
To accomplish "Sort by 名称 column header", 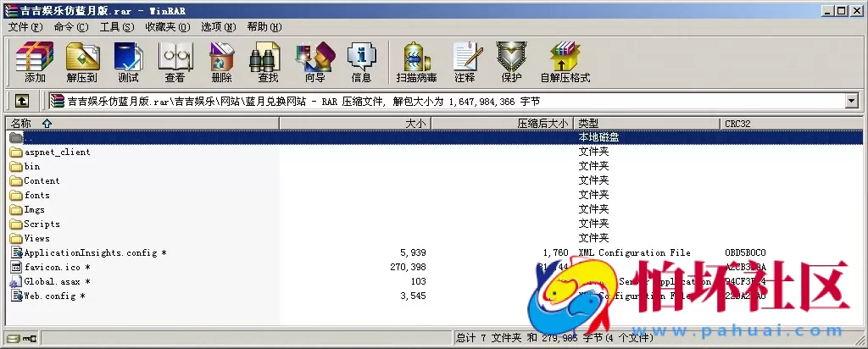I will [x=142, y=124].
